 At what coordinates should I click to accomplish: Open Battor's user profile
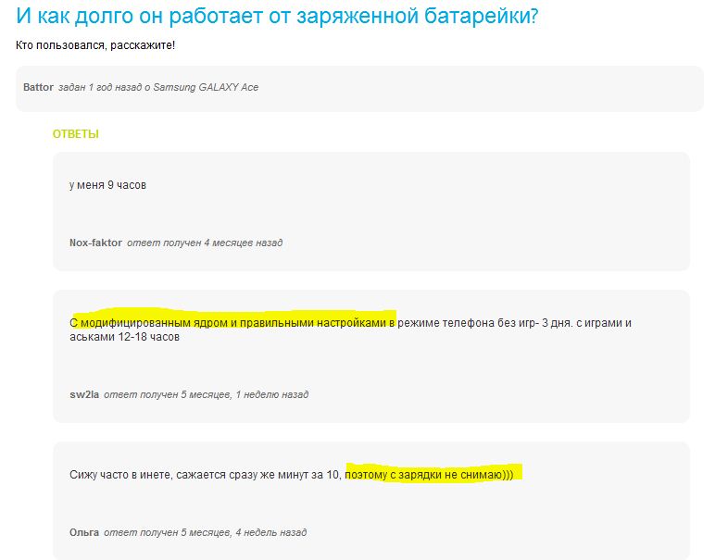coord(39,87)
